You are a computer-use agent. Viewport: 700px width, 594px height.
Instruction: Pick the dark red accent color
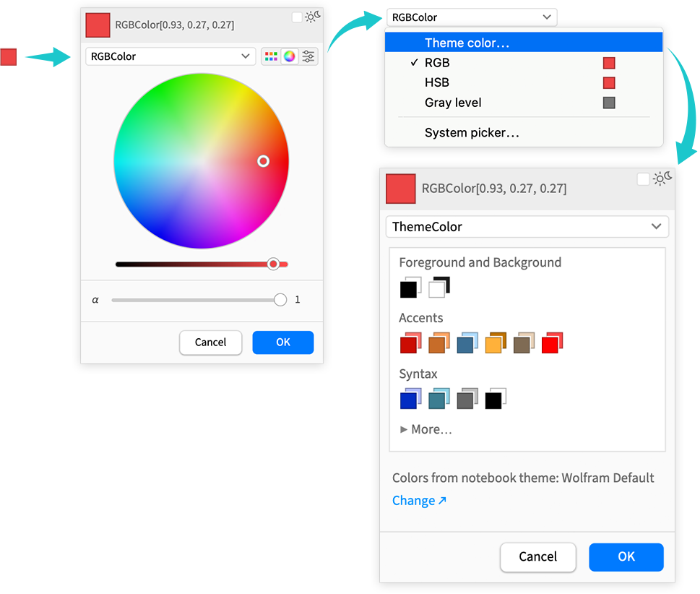(x=410, y=343)
